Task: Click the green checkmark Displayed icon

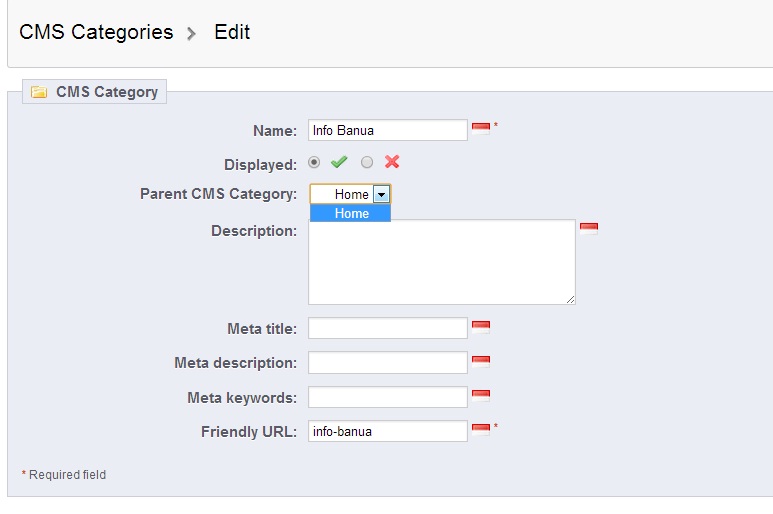Action: (x=340, y=162)
